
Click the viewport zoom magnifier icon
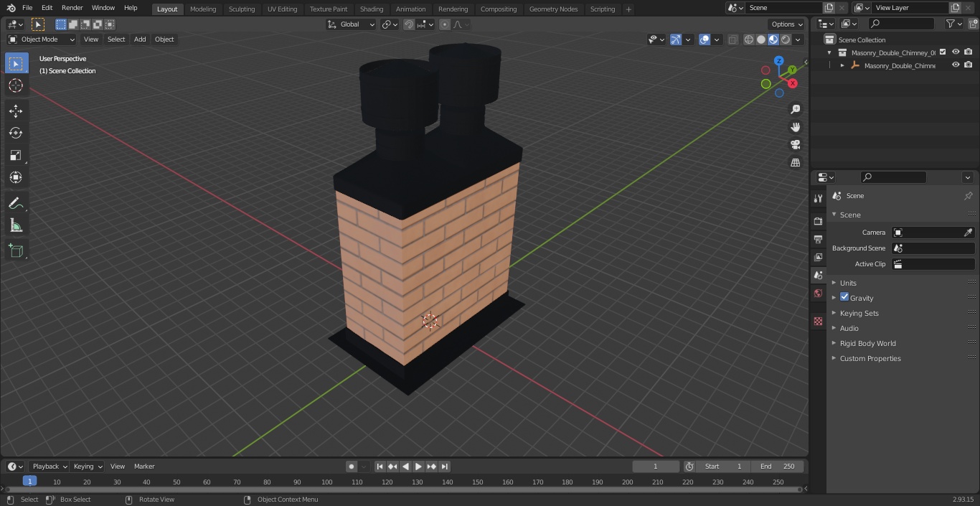click(795, 109)
